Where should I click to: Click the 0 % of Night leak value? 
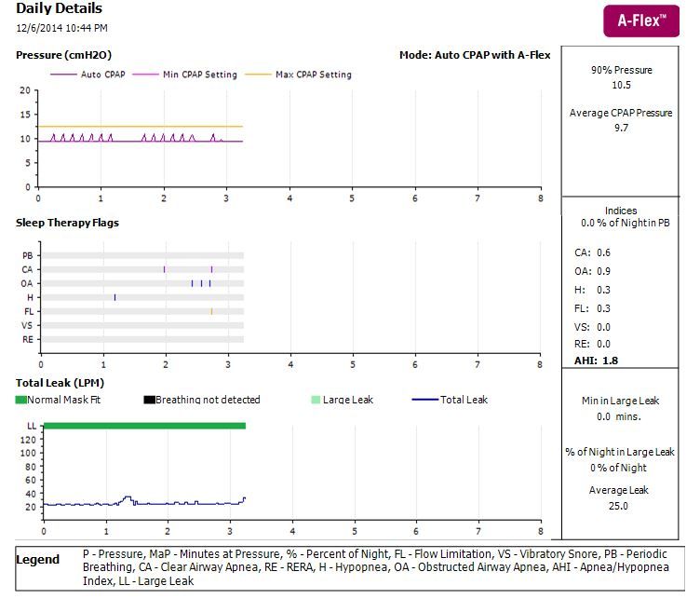point(618,468)
